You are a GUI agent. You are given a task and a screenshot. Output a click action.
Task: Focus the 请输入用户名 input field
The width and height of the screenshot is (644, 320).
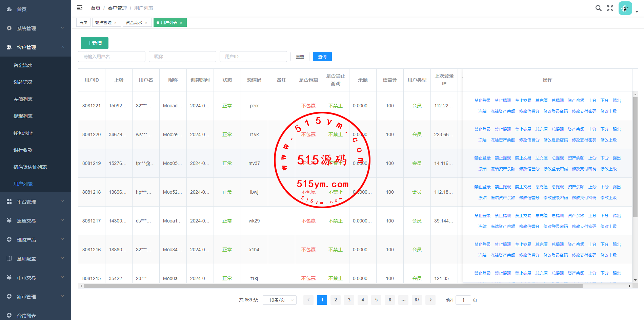click(112, 57)
